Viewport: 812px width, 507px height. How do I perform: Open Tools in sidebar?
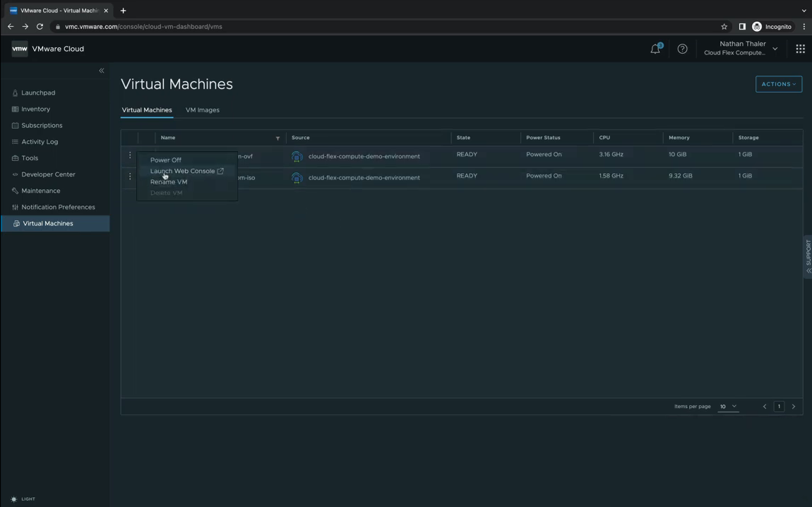click(x=30, y=158)
